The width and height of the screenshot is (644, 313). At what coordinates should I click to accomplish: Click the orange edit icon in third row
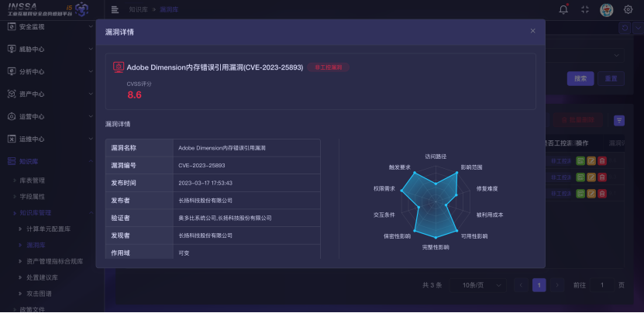pyautogui.click(x=591, y=193)
